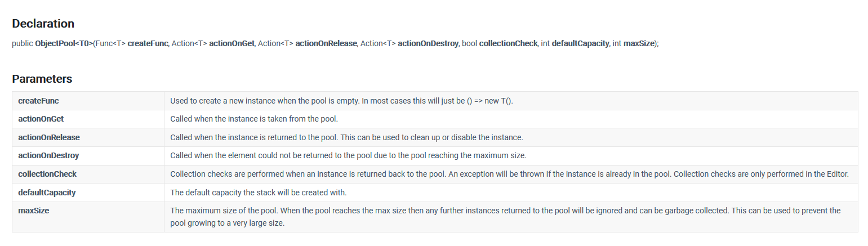Click the collection checks description text
This screenshot has width=868, height=246.
click(509, 175)
